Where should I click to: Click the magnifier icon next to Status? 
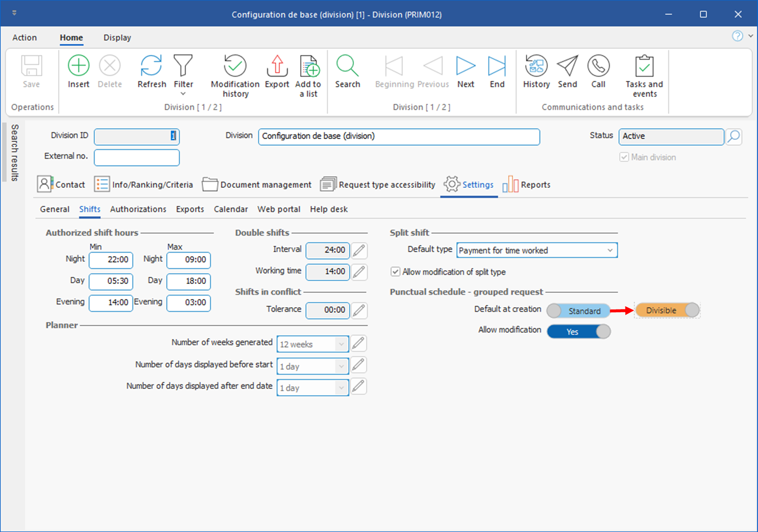pos(734,137)
